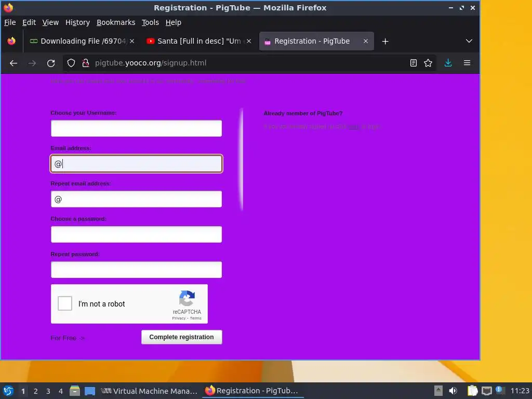
Task: Open the tracking protection shield icon
Action: (71, 63)
